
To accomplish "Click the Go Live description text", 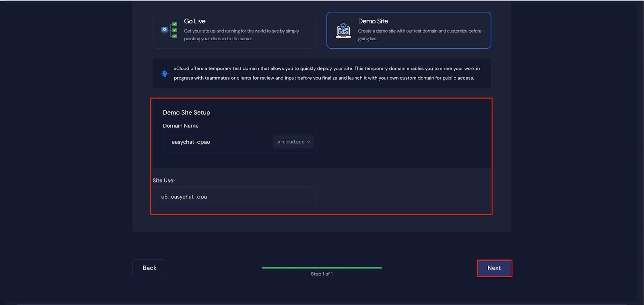I will pyautogui.click(x=241, y=35).
